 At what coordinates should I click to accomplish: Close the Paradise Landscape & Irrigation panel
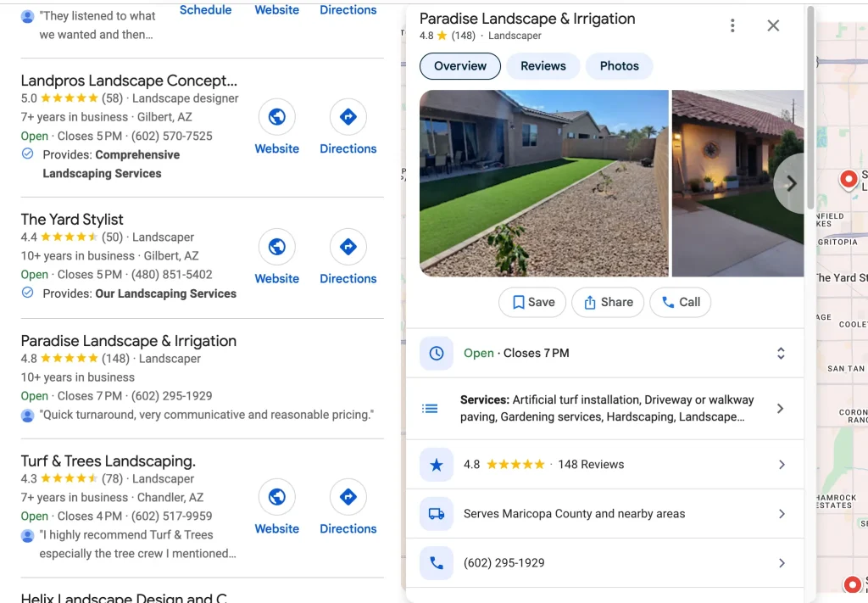click(x=773, y=25)
